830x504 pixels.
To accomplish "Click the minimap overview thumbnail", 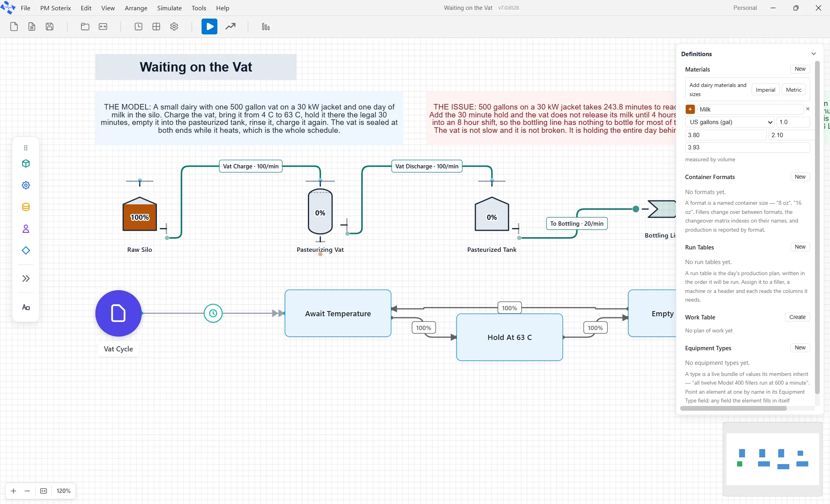I will pyautogui.click(x=772, y=459).
